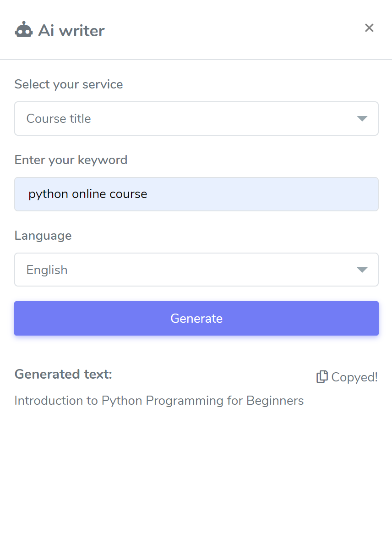Image resolution: width=392 pixels, height=535 pixels.
Task: Click the 'Language' field label
Action: [43, 236]
